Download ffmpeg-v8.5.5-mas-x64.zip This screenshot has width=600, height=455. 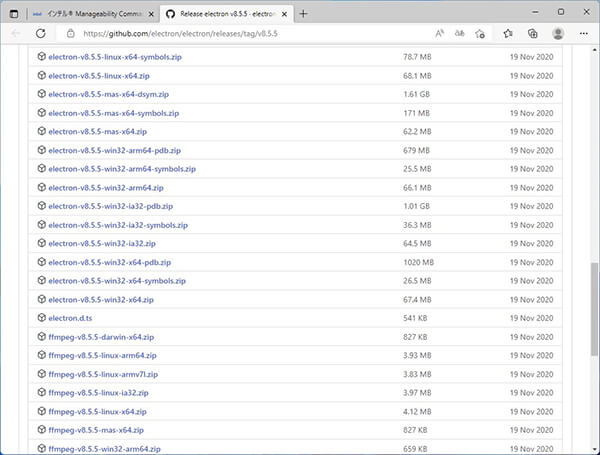coord(96,430)
